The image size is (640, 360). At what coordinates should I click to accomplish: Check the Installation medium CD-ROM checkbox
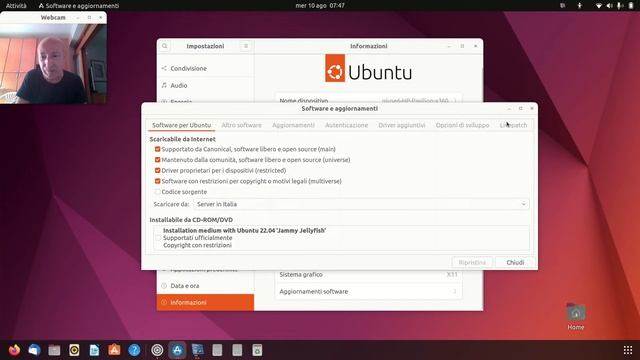pyautogui.click(x=158, y=238)
